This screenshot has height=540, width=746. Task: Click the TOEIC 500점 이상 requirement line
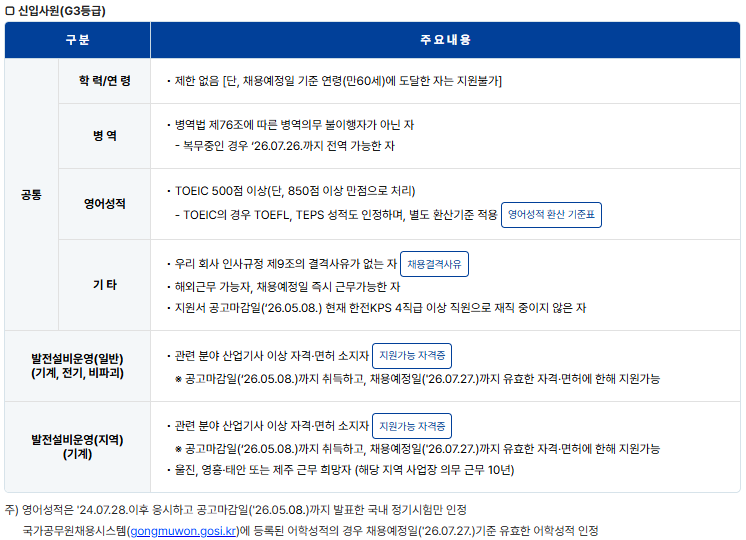(295, 191)
